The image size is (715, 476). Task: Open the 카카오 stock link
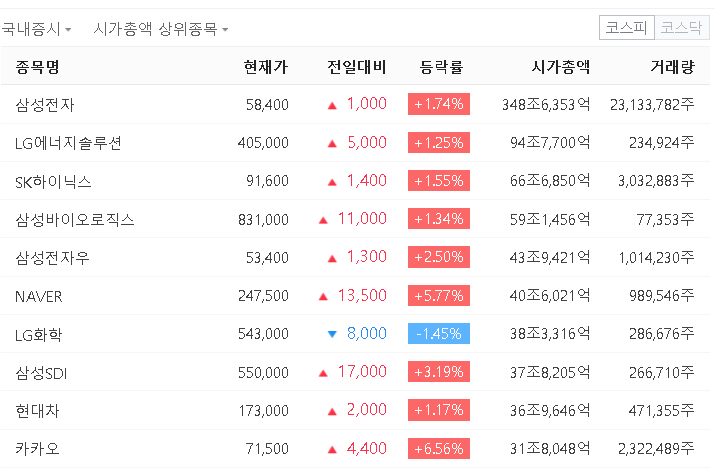click(x=38, y=449)
